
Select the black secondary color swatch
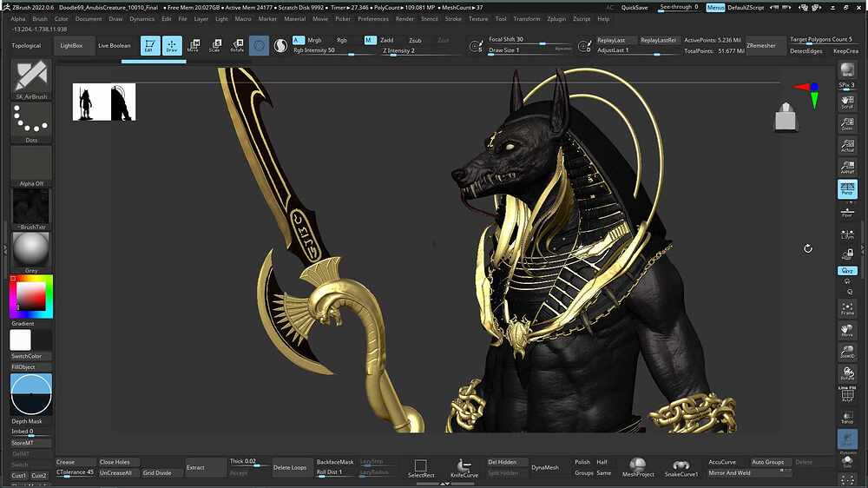pyautogui.click(x=42, y=340)
